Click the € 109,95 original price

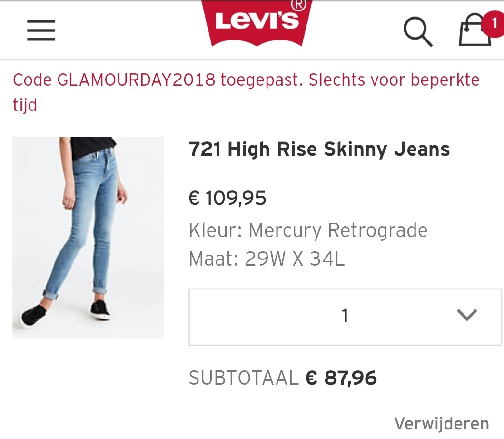227,198
